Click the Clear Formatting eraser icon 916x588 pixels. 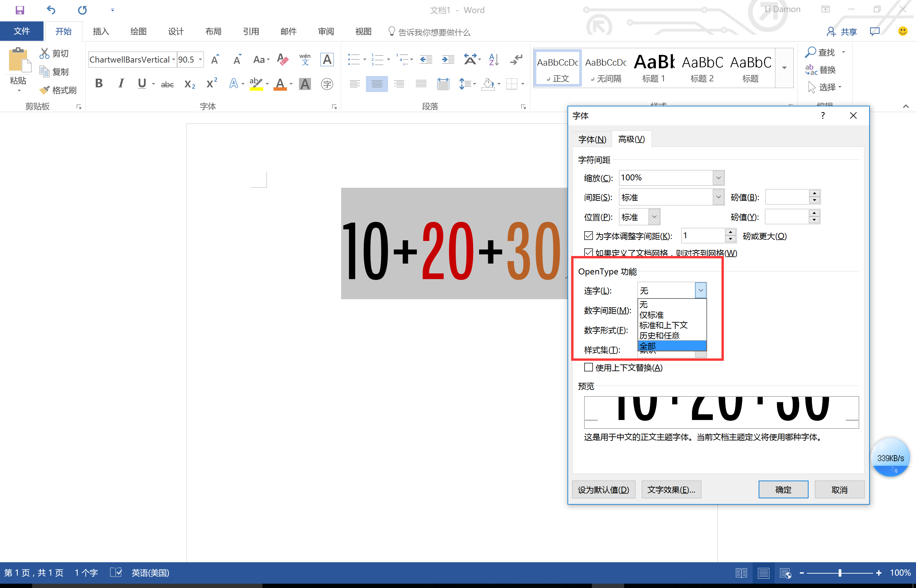tap(283, 60)
